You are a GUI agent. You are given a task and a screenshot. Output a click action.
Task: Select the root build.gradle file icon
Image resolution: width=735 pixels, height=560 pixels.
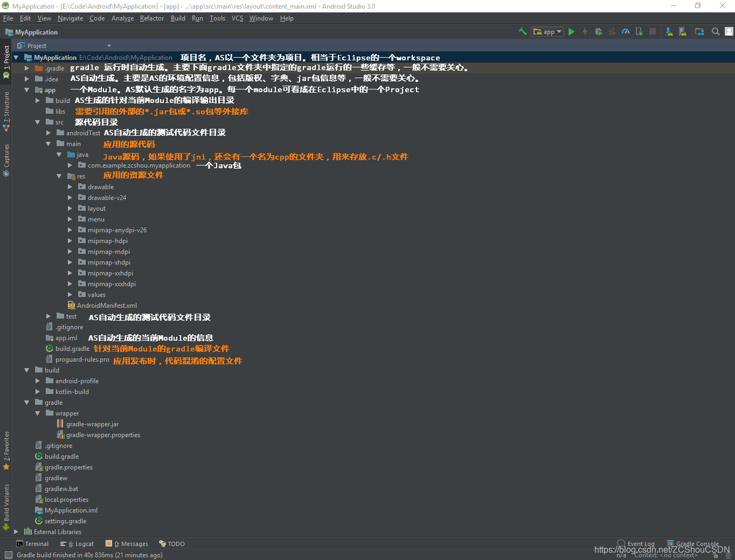point(39,457)
